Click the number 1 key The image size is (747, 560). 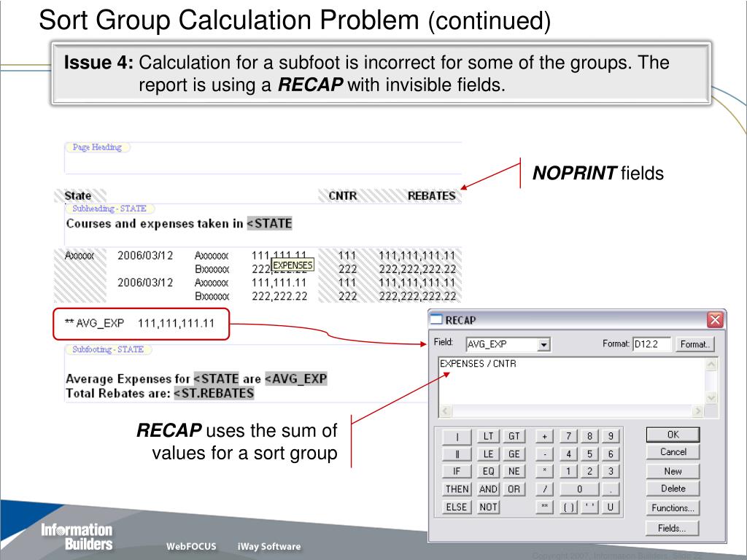568,472
